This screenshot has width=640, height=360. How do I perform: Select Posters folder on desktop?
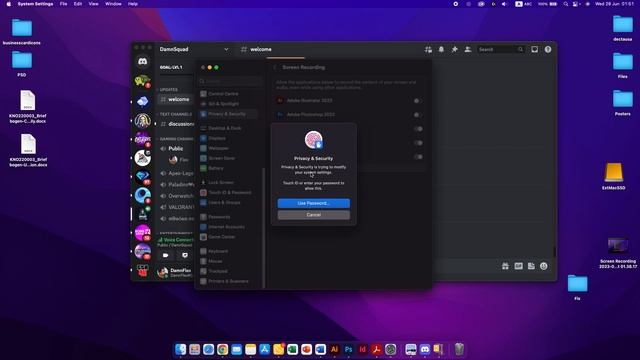click(622, 103)
